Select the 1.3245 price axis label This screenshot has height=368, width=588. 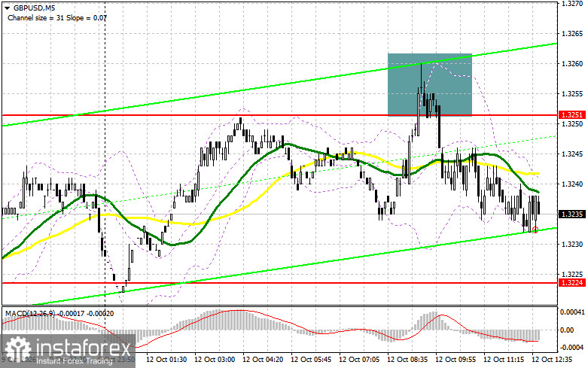point(572,154)
